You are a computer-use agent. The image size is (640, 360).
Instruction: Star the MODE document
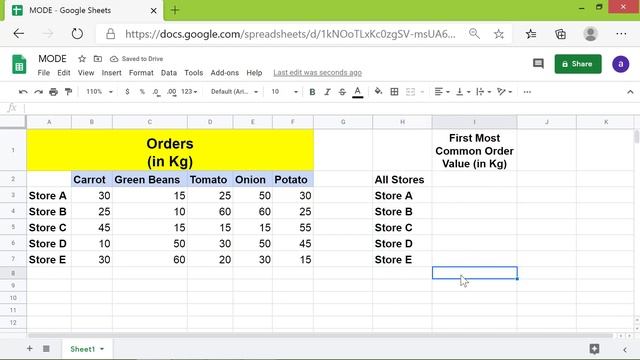[x=82, y=59]
